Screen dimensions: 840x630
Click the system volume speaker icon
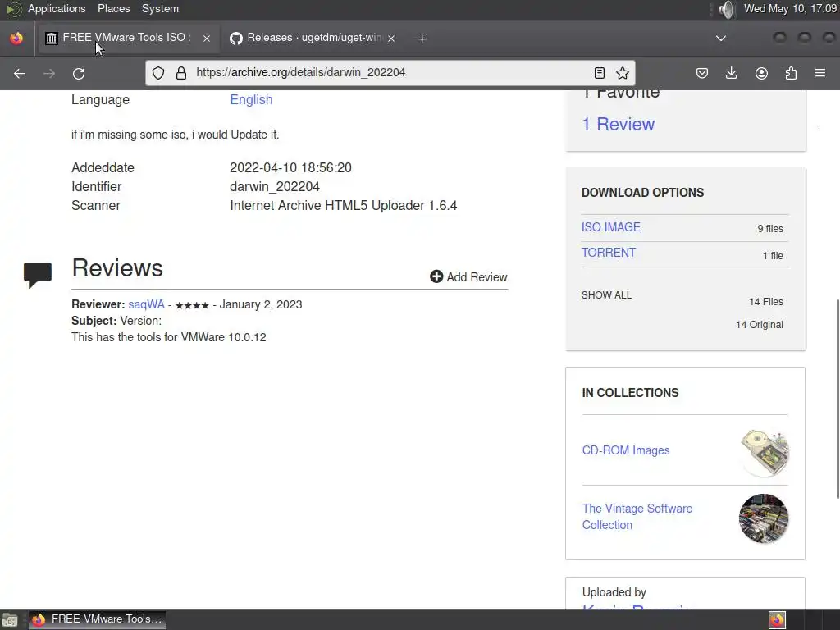(727, 9)
